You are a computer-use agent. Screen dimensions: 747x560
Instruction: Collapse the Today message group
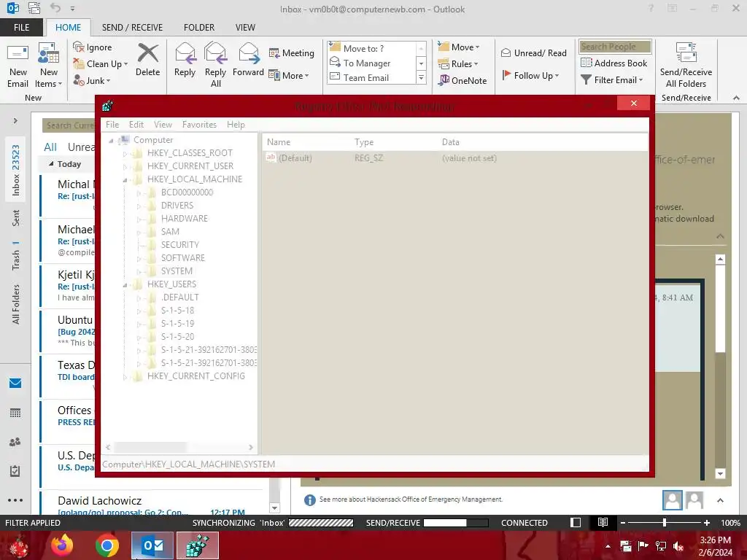click(x=51, y=164)
